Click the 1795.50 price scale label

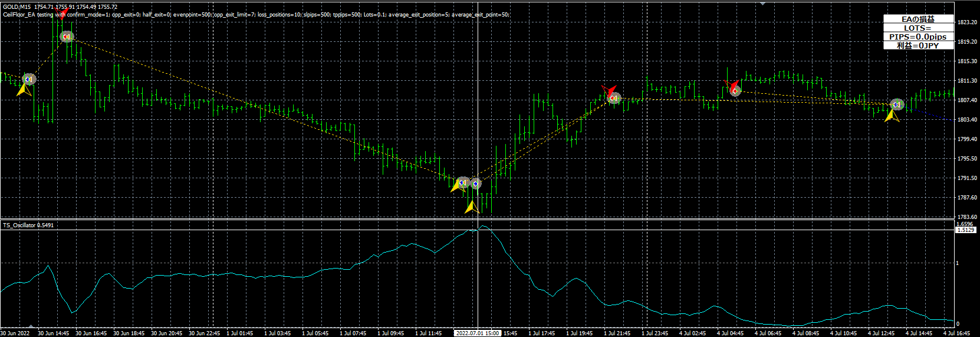967,159
